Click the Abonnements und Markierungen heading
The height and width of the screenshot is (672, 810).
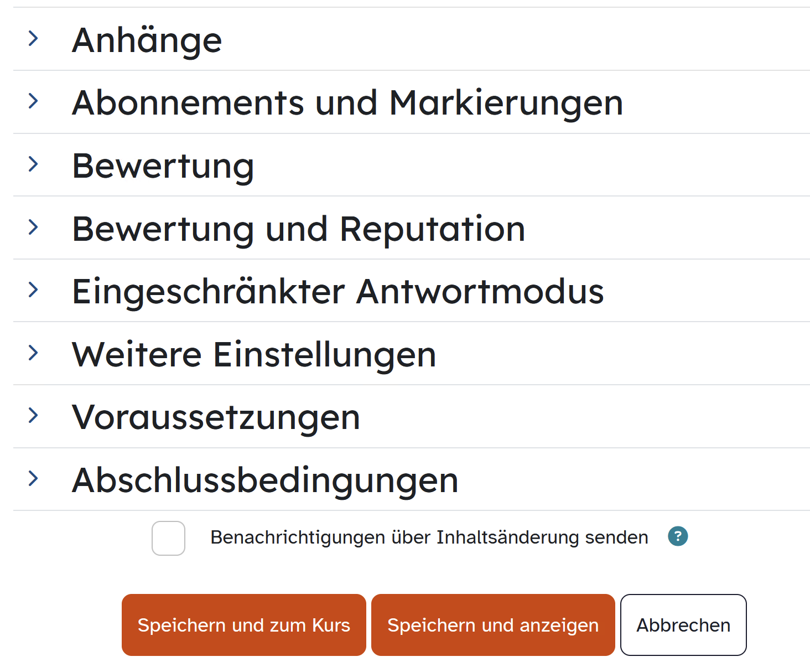(x=347, y=103)
